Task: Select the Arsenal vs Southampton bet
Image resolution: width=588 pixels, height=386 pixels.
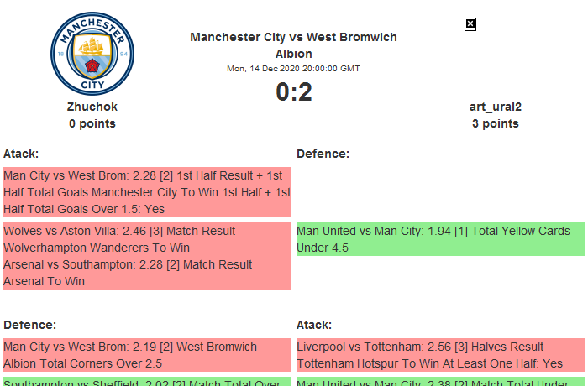Action: click(x=128, y=273)
